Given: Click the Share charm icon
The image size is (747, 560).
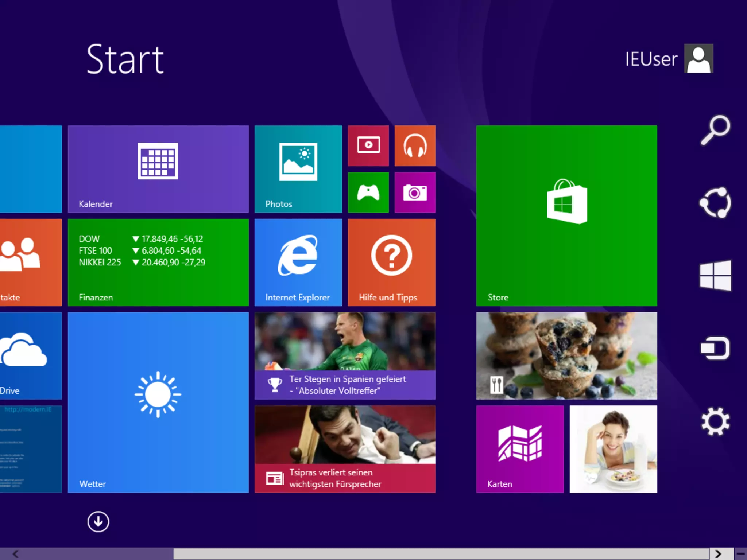Looking at the screenshot, I should click(715, 203).
